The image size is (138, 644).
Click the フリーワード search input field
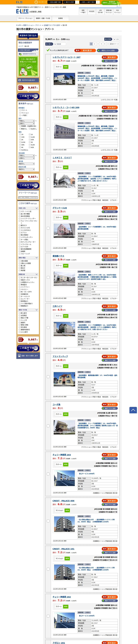28,197
